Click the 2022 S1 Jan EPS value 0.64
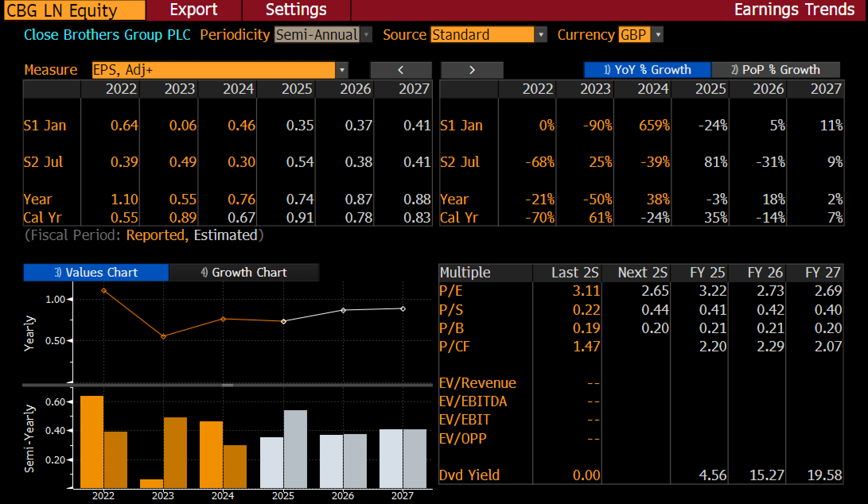The width and height of the screenshot is (868, 504). (124, 126)
